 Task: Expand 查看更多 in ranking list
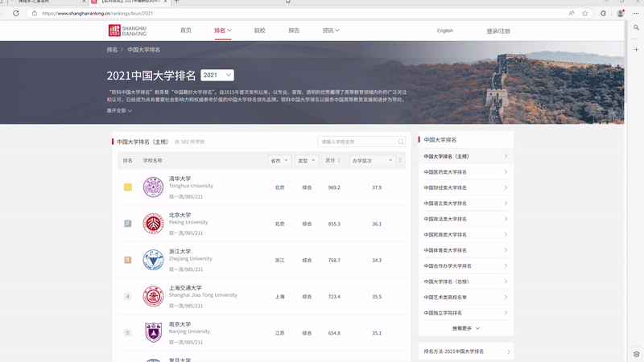click(466, 328)
